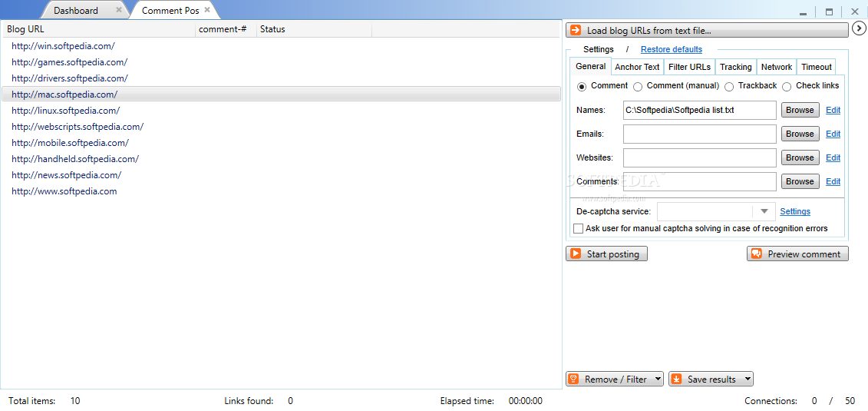The image size is (868, 411).
Task: Select the http://win.softpedia.com/ row
Action: 281,46
